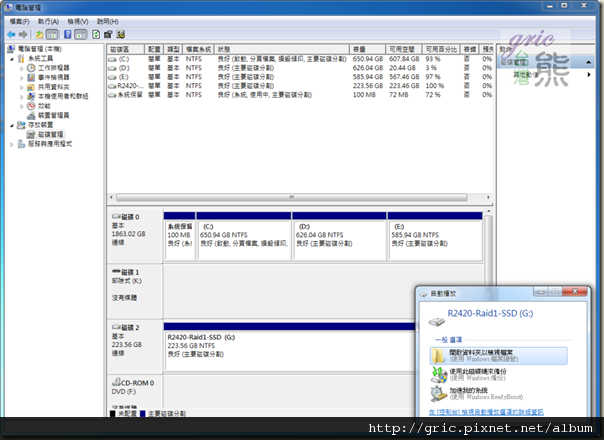Click the gray Forward arrow in toolbar

click(23, 35)
